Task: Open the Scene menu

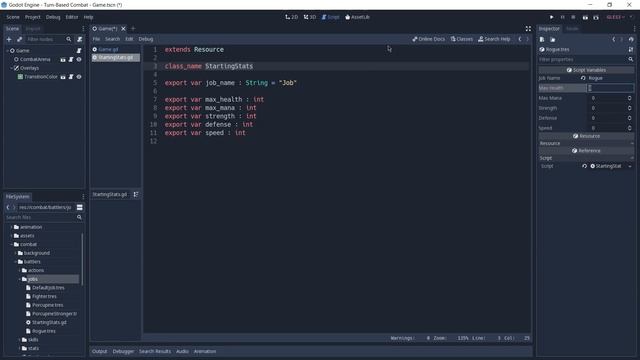Action: click(x=13, y=17)
